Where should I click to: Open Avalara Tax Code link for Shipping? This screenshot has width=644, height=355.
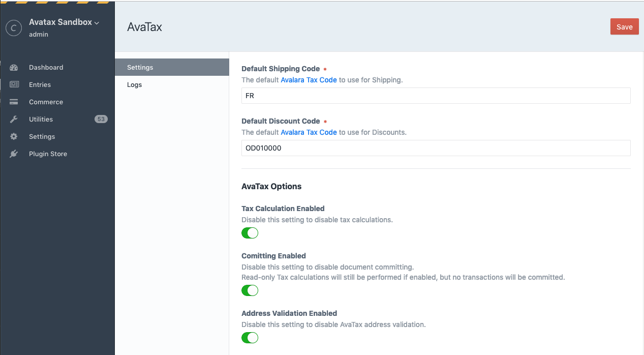[x=309, y=80]
